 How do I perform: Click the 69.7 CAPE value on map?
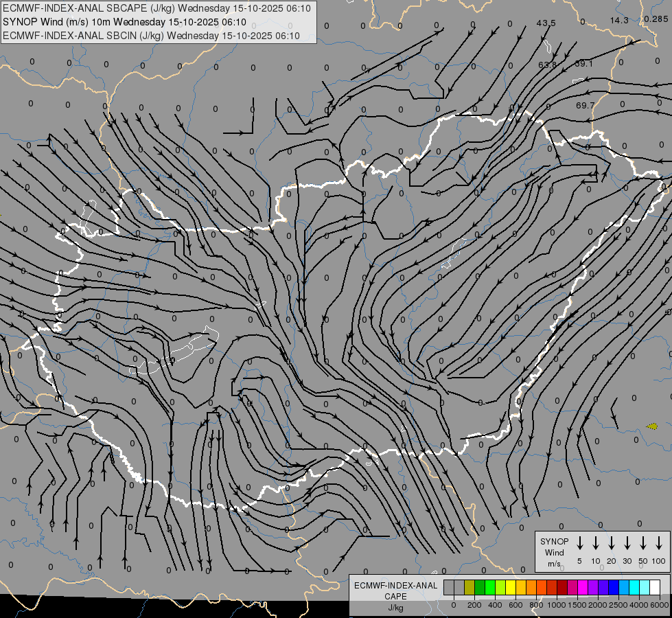point(586,105)
